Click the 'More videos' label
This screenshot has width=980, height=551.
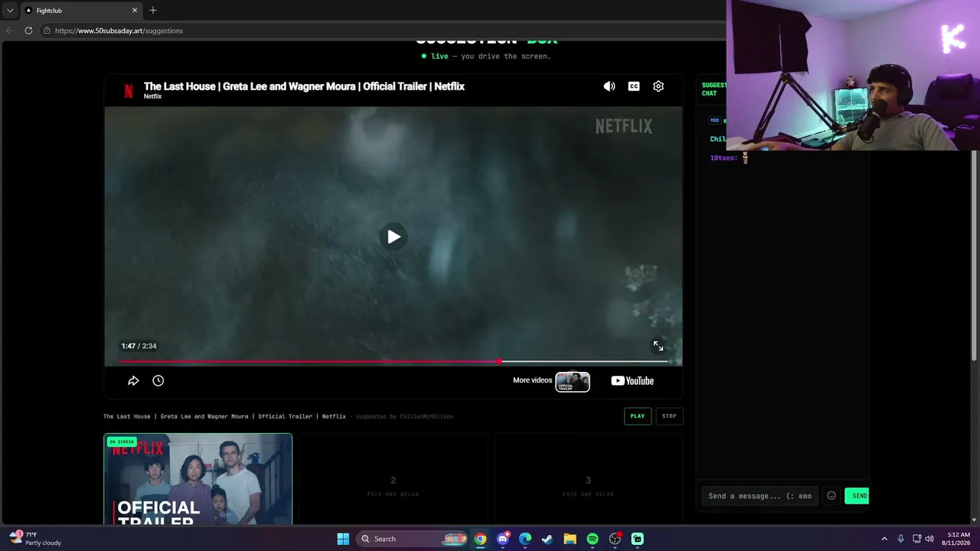click(x=532, y=380)
